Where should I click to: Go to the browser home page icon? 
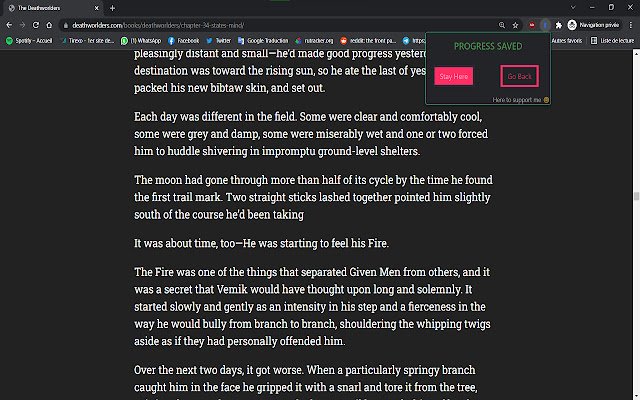click(x=49, y=25)
